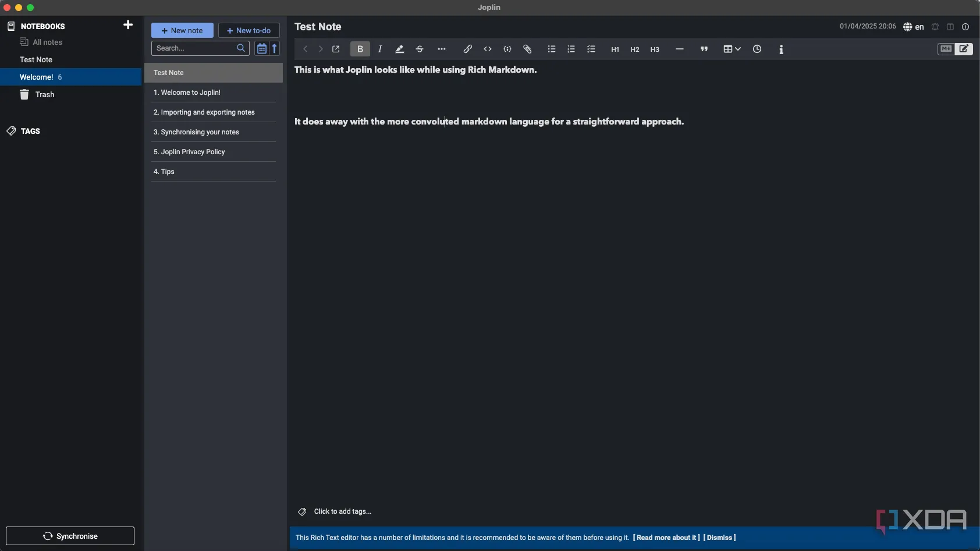Go back to previous note
The width and height of the screenshot is (980, 551).
point(306,49)
